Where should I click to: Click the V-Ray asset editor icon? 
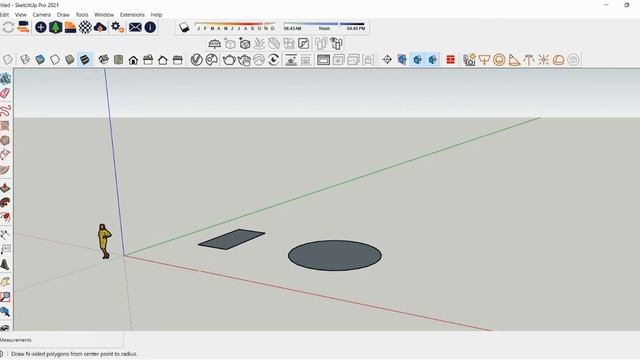click(196, 60)
